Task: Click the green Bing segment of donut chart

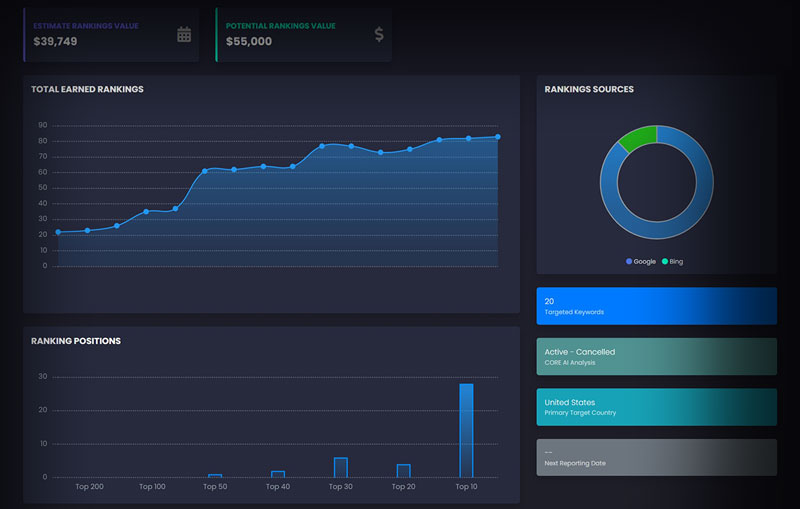Action: pos(638,138)
